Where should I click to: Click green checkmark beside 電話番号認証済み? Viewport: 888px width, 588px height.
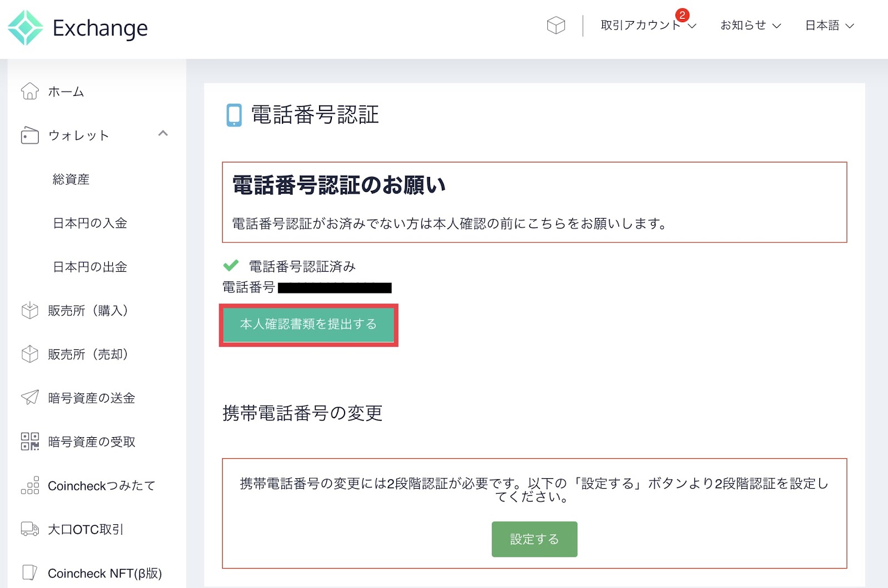(x=231, y=266)
